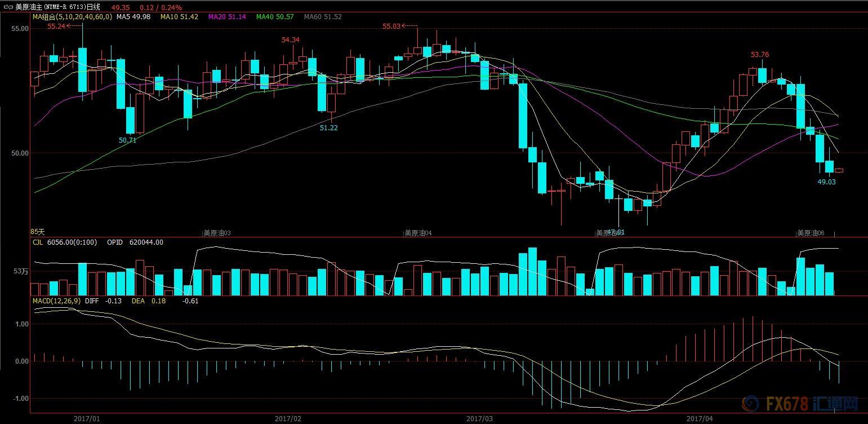
Task: Click the 53.76 peak price annotation
Action: pyautogui.click(x=759, y=55)
